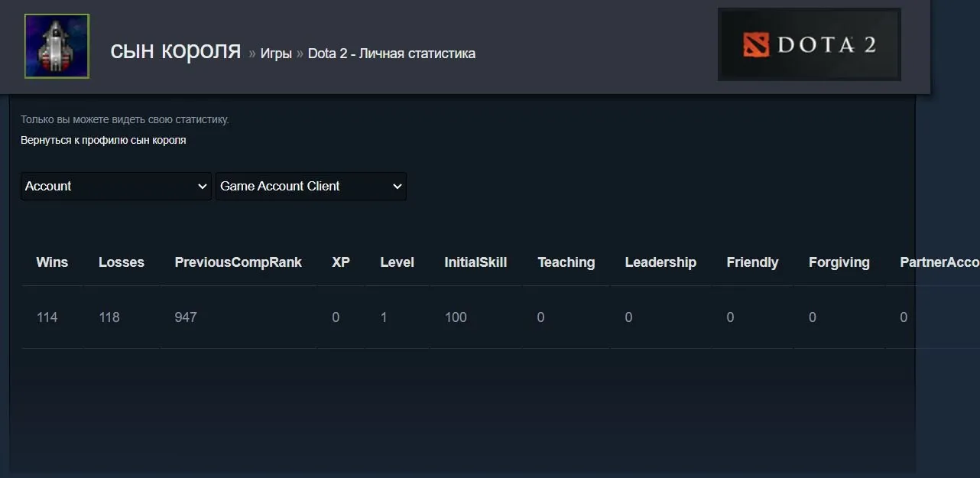Click the Level value 1

pyautogui.click(x=384, y=317)
